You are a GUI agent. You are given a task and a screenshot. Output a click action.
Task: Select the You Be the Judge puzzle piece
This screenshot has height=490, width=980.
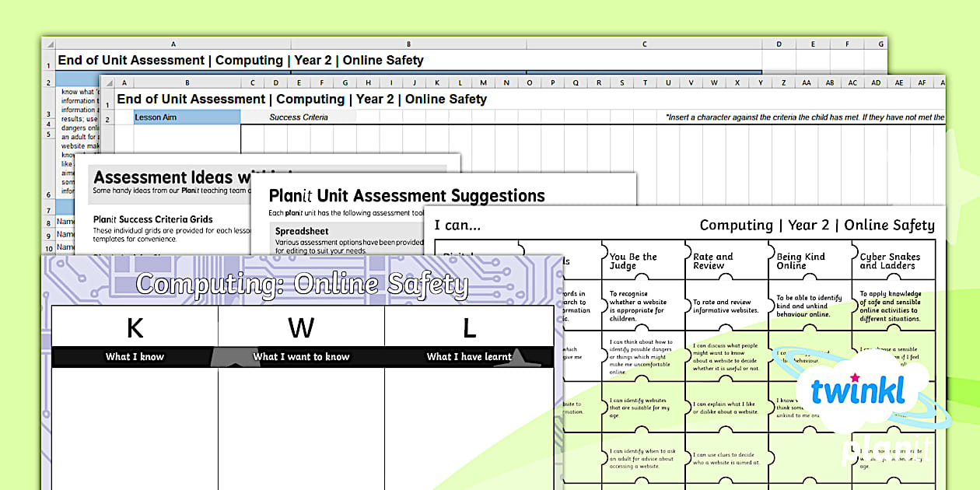click(x=642, y=261)
